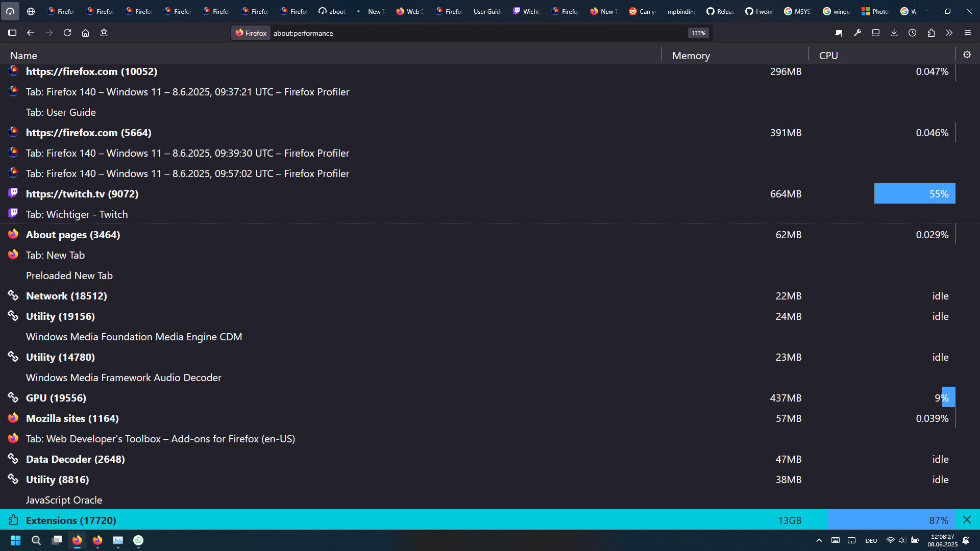Open the Extensions puzzle-piece menu

pos(931,33)
